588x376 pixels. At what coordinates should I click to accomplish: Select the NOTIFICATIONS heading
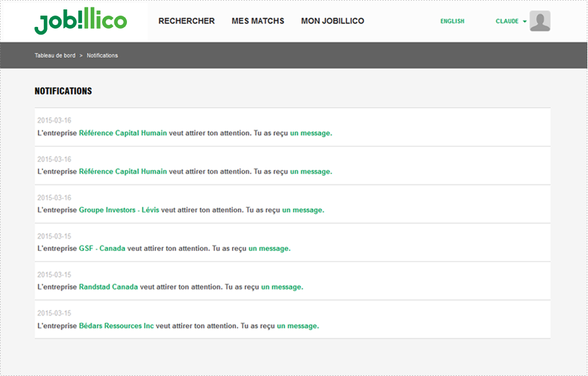coord(63,91)
